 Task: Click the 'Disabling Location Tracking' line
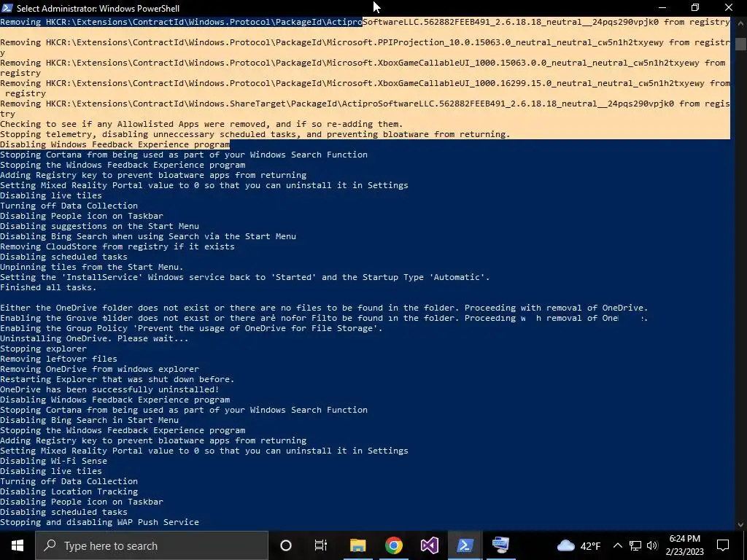(69, 491)
